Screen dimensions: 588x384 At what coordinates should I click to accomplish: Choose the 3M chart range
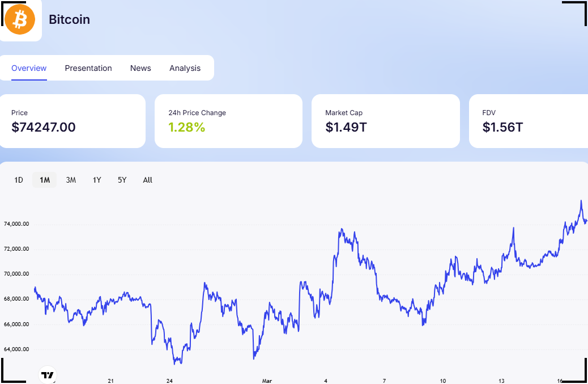tap(71, 180)
